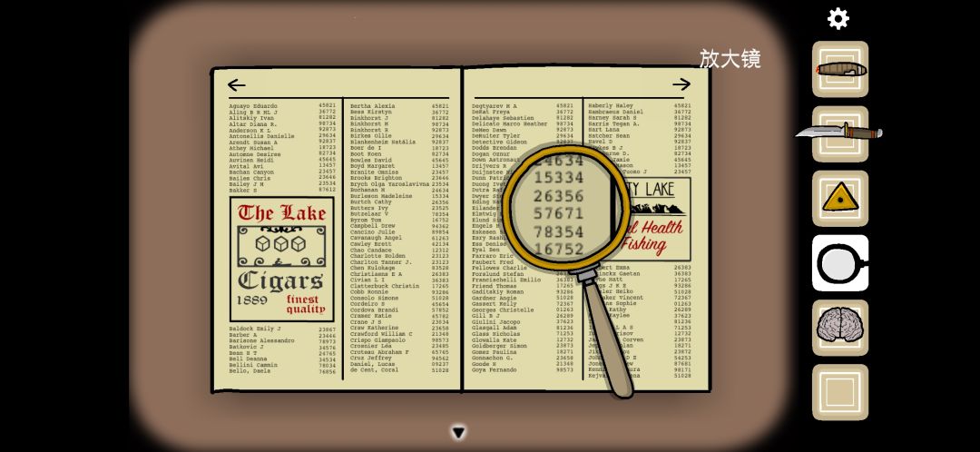The height and width of the screenshot is (452, 980).
Task: Click the entry Bakker S
Action: pyautogui.click(x=242, y=190)
